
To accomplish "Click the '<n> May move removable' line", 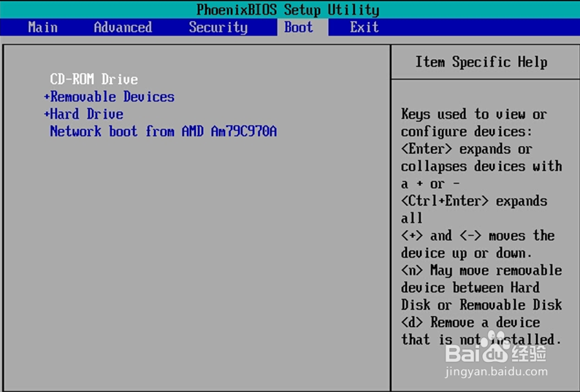I will [481, 271].
